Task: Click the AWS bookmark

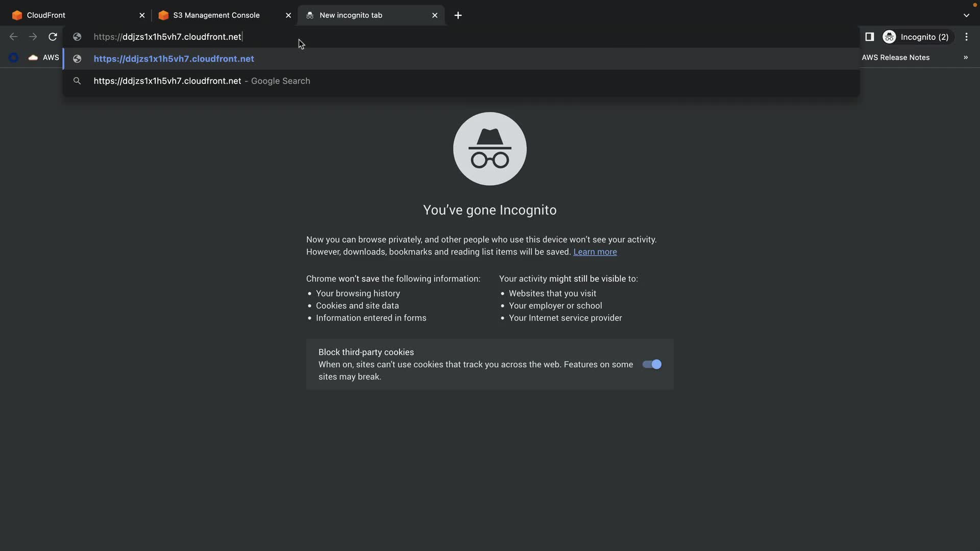Action: pos(44,58)
